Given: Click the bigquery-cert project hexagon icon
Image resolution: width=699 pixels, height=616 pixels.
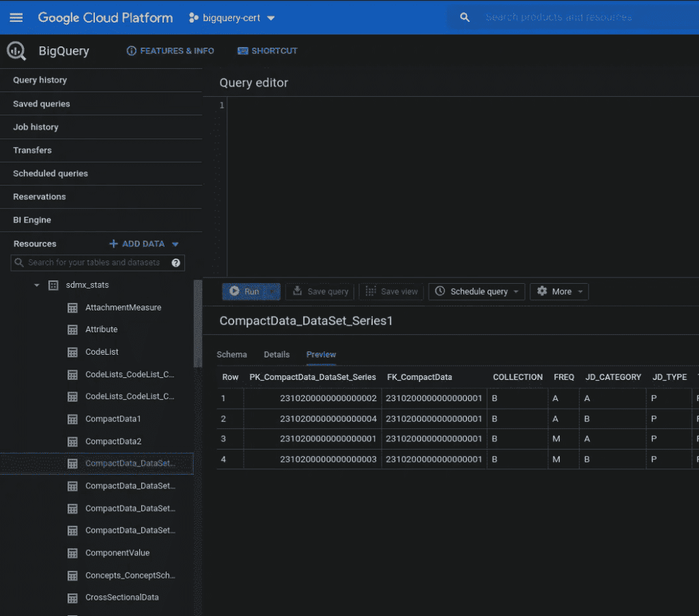Looking at the screenshot, I should point(193,18).
